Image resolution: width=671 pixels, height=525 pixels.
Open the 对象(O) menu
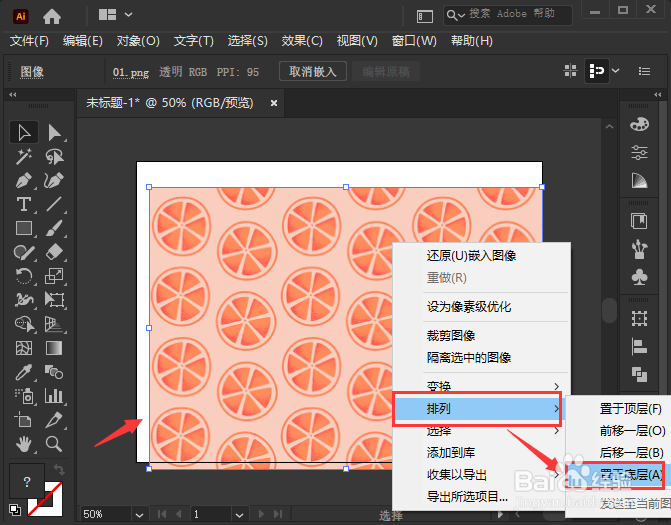pyautogui.click(x=138, y=41)
